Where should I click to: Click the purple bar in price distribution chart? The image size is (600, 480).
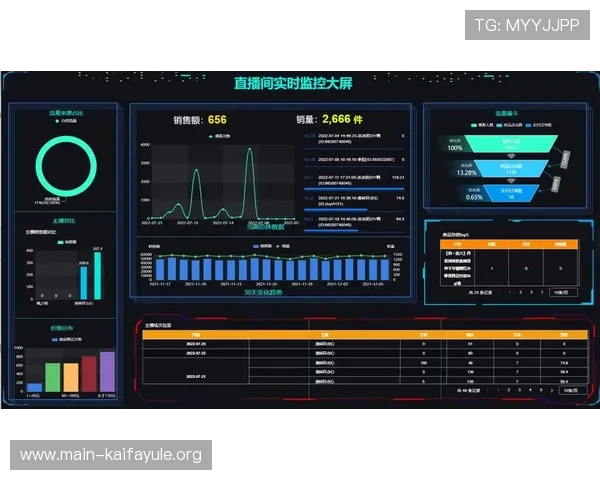pos(107,371)
